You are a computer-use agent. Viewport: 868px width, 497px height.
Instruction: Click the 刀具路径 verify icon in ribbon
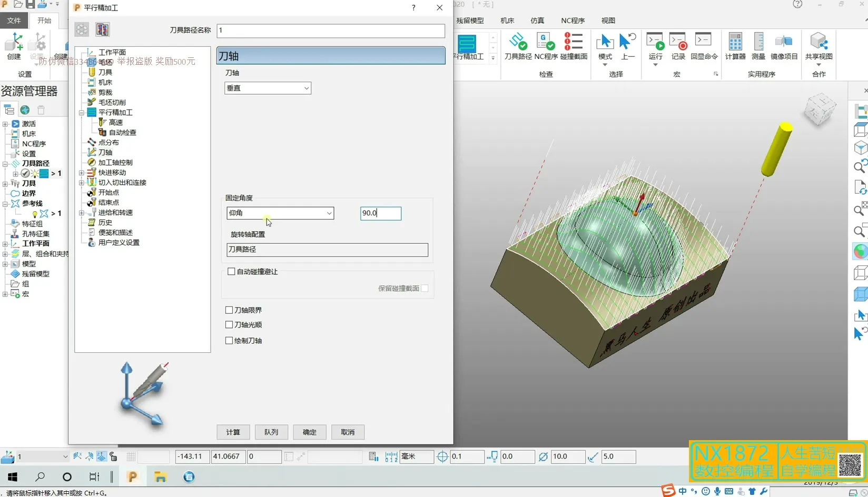tap(518, 46)
